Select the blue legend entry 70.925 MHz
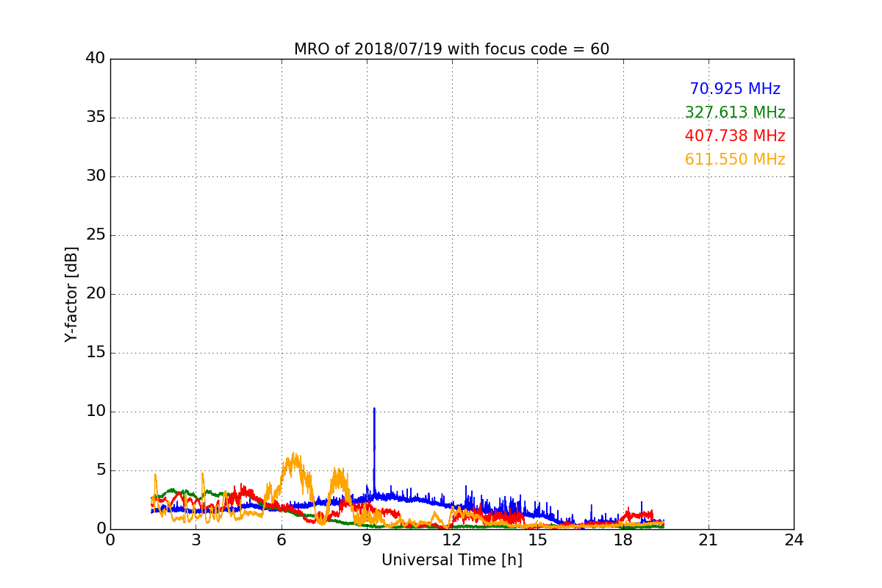Screen dimensions: 882x588 (x=735, y=89)
